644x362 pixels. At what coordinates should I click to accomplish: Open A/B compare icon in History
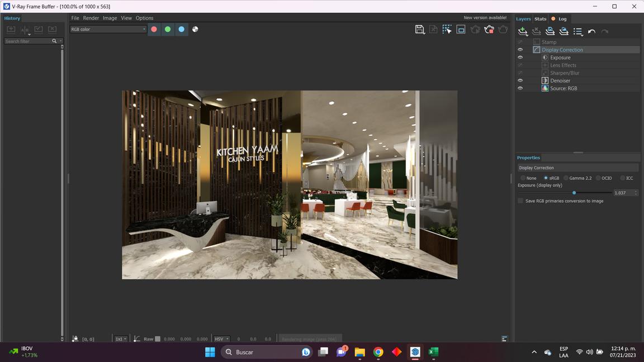tap(25, 30)
